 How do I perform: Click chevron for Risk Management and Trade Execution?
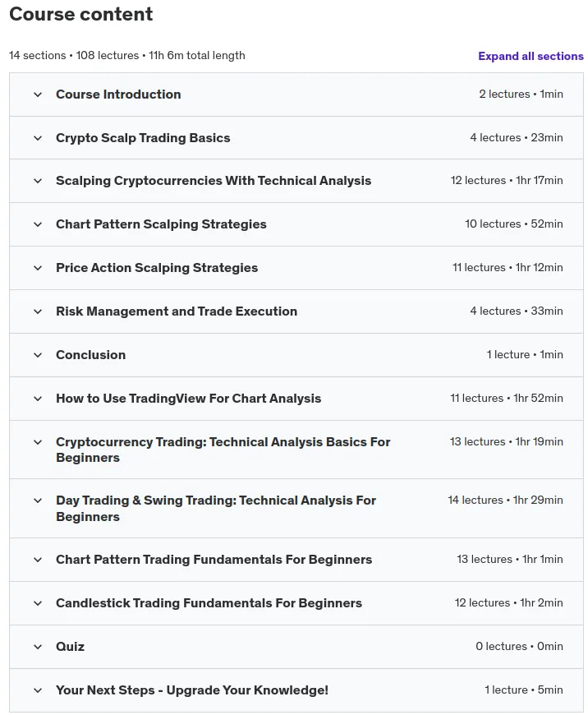coord(38,312)
